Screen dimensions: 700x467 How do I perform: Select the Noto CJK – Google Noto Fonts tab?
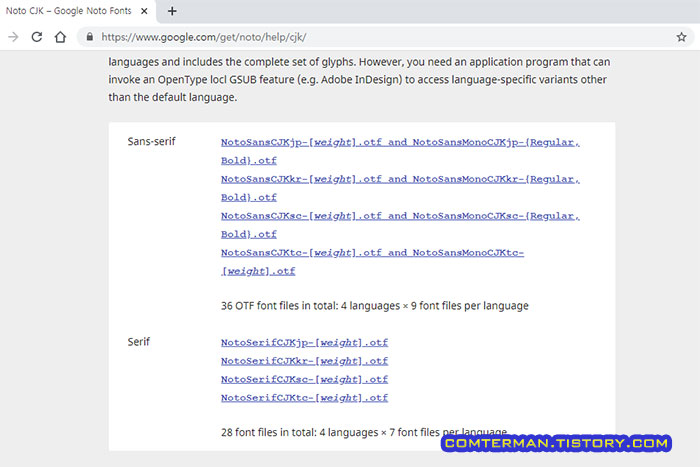coord(77,11)
